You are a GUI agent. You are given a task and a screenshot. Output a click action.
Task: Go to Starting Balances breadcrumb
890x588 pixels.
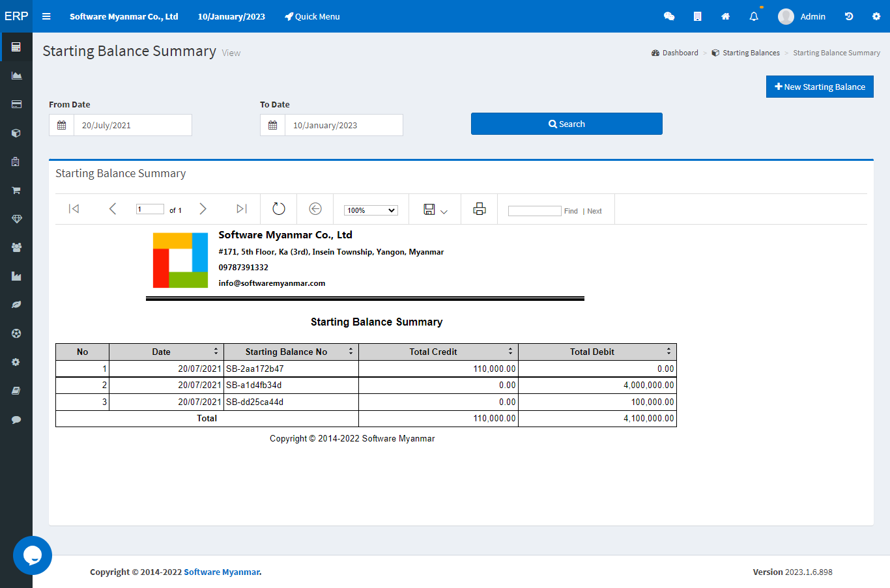[746, 53]
